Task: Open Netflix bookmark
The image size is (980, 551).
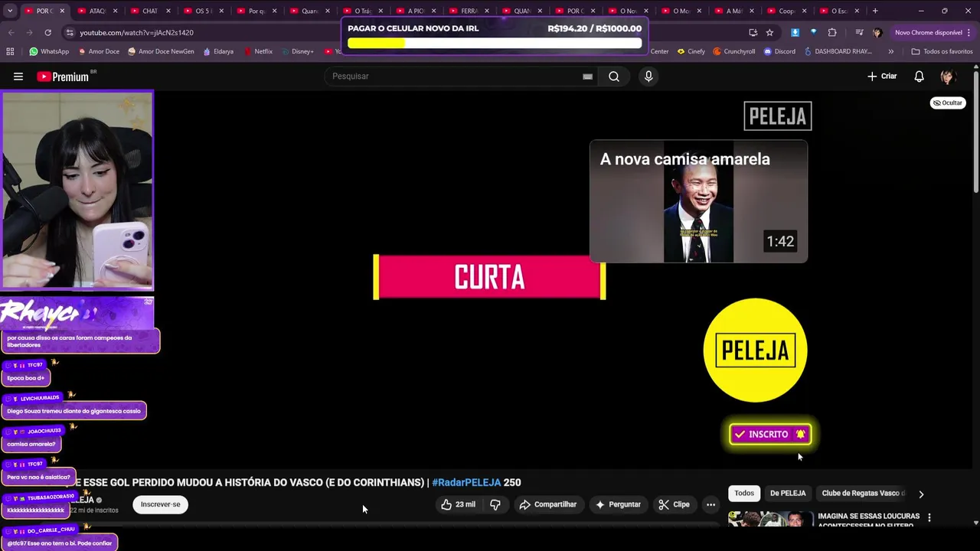Action: coord(258,51)
